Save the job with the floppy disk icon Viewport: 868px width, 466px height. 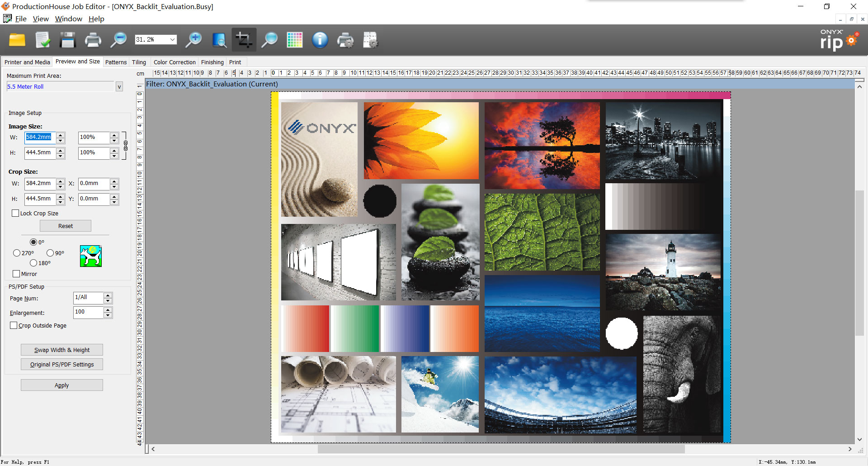click(x=68, y=40)
